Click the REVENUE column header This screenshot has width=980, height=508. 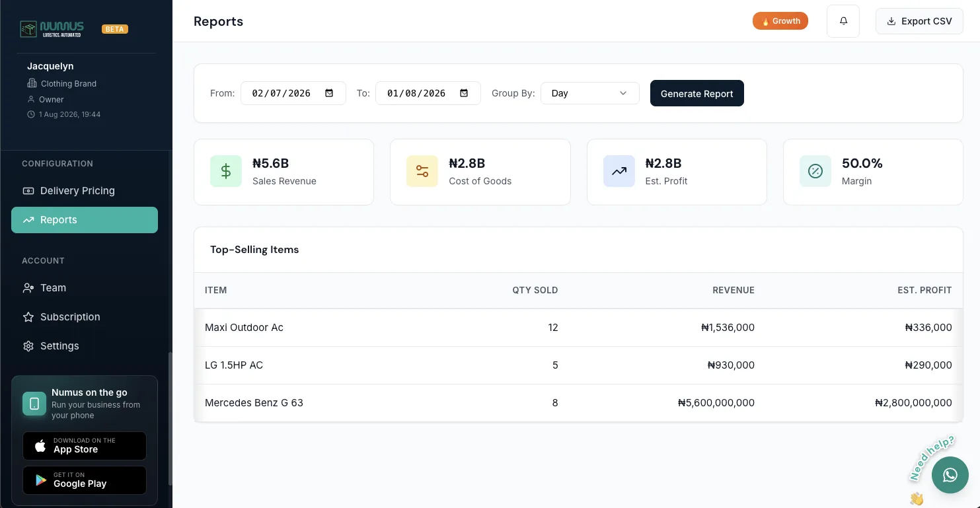[x=734, y=290]
